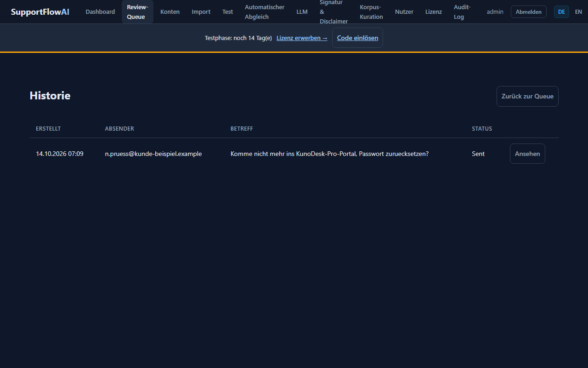588x368 pixels.
Task: Open the Lizenz page
Action: (x=434, y=12)
